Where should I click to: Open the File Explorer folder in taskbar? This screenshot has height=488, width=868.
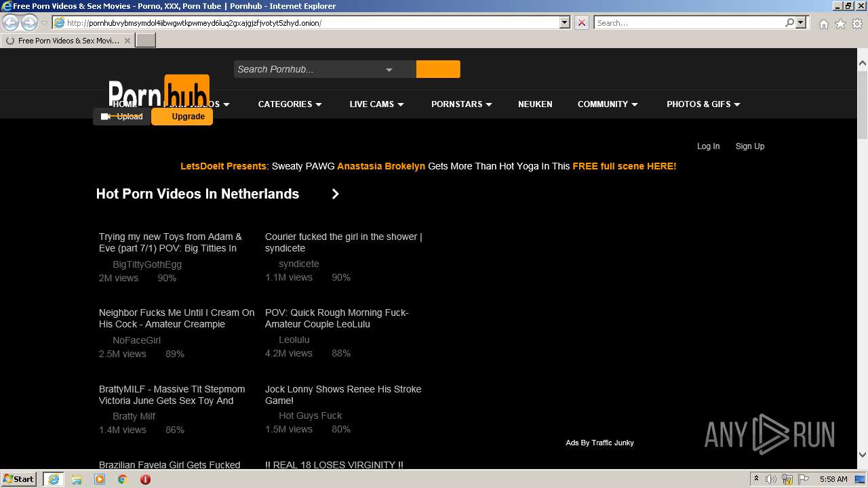[77, 479]
